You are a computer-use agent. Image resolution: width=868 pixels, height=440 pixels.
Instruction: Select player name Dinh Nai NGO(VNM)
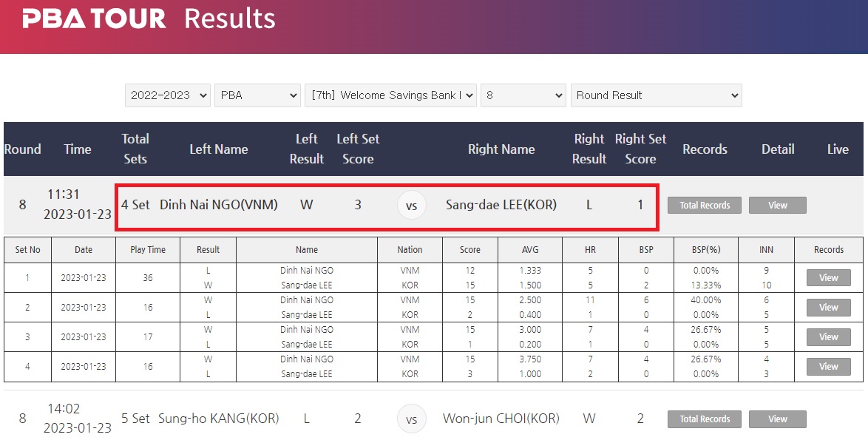coord(219,205)
